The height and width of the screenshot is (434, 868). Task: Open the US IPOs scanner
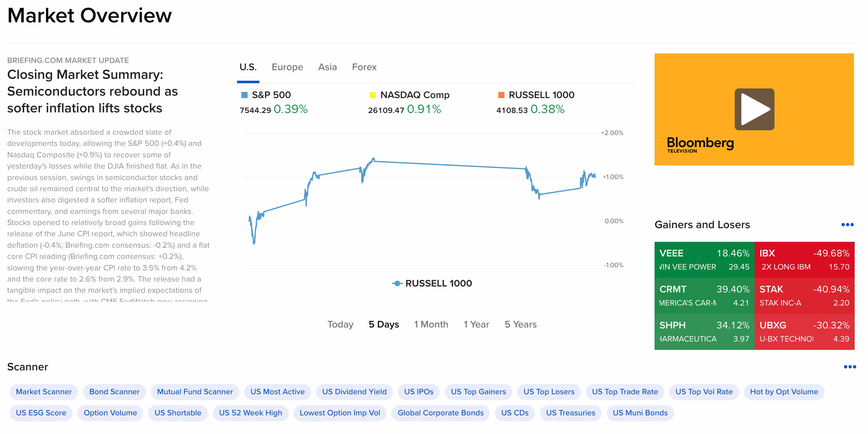point(418,392)
